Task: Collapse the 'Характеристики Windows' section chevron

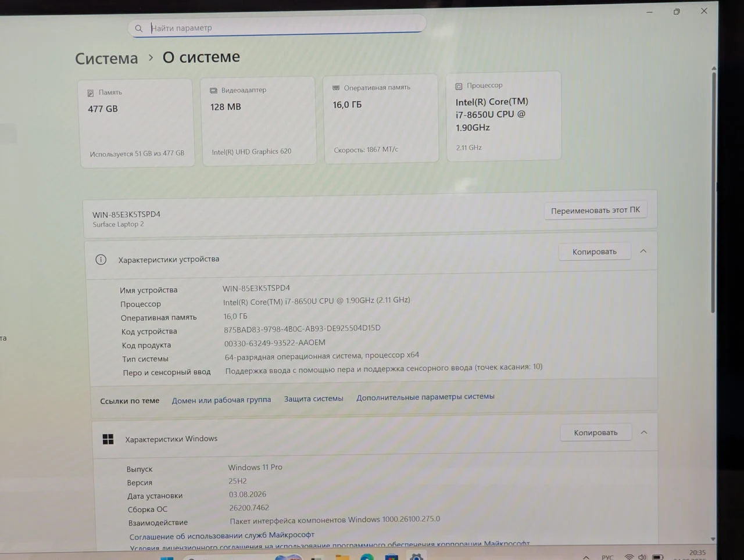Action: (x=644, y=432)
